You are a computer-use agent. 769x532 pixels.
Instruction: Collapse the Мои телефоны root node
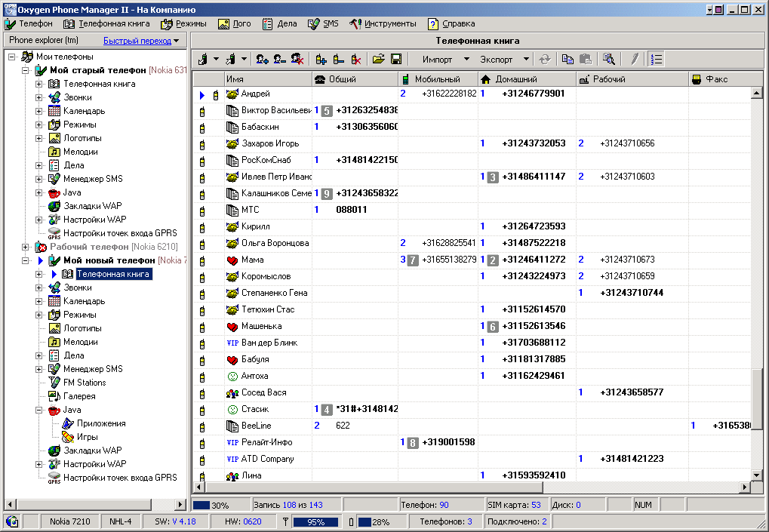[12, 57]
